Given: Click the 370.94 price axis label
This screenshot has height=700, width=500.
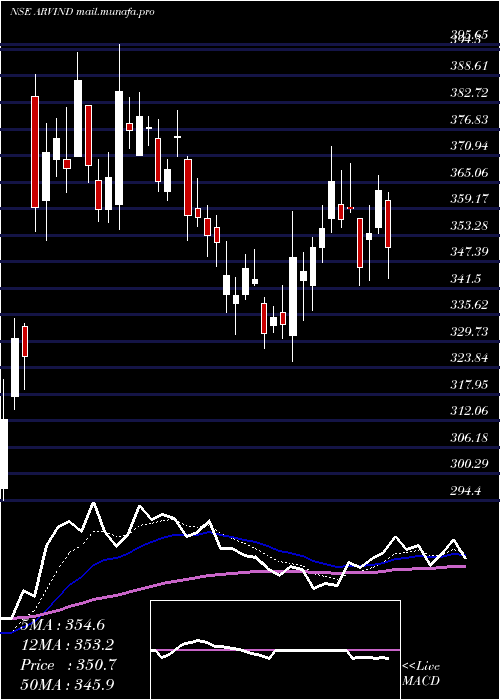Looking at the screenshot, I should [x=469, y=146].
